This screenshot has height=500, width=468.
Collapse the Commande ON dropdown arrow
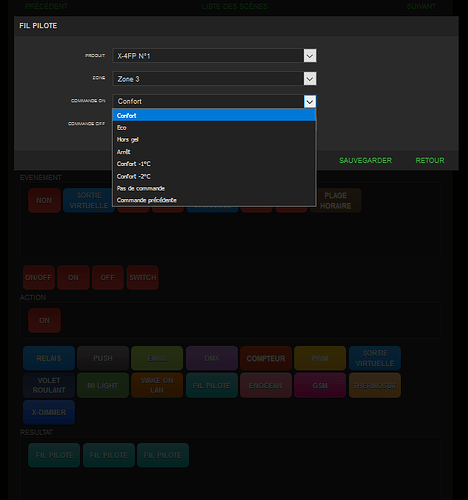point(310,101)
